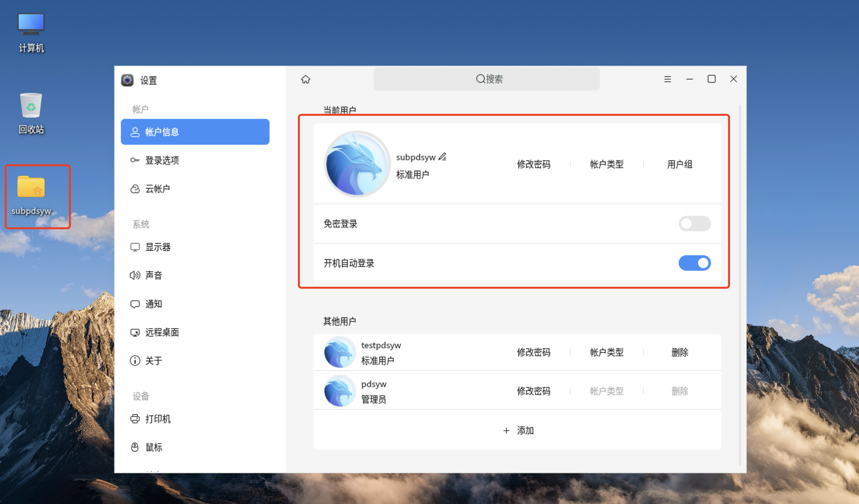This screenshot has height=504, width=859.
Task: Open the subpdsyw home folder icon
Action: (x=31, y=187)
